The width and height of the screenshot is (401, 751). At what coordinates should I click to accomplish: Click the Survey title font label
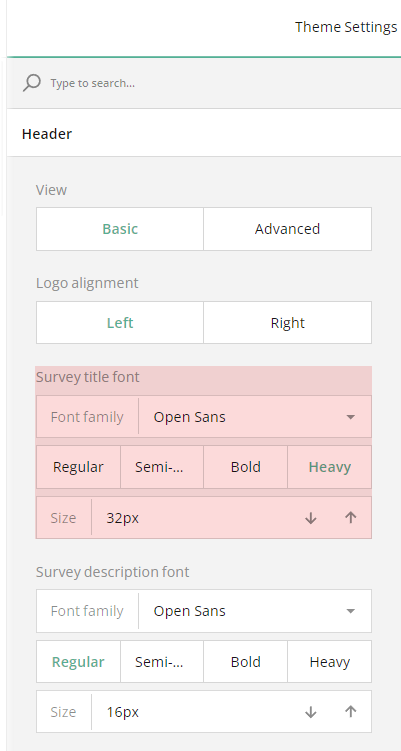click(x=88, y=377)
